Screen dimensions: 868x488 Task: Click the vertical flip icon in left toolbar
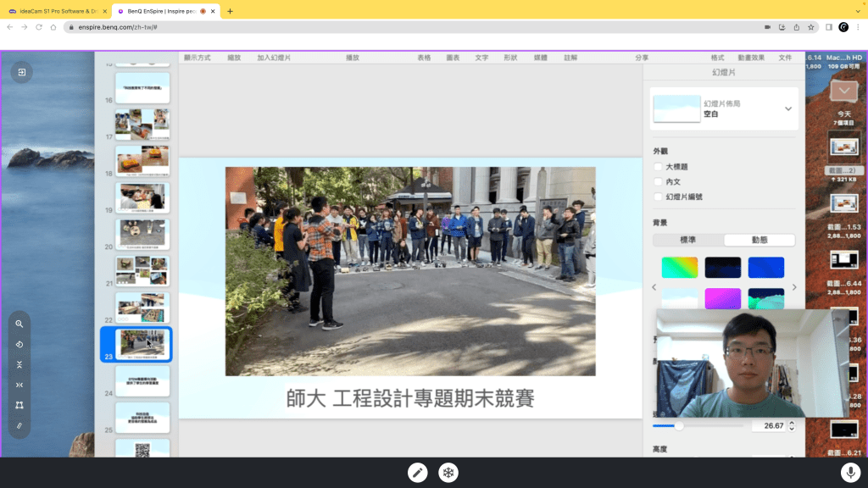(x=19, y=365)
